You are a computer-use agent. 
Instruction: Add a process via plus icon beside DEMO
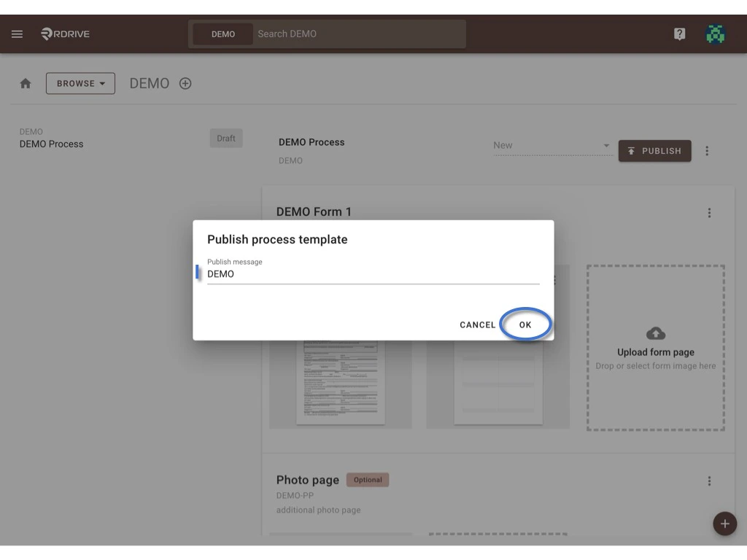(x=185, y=83)
